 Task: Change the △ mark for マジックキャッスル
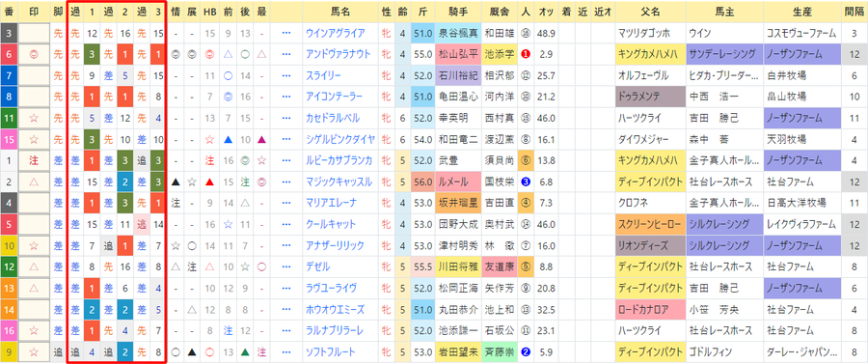click(x=35, y=182)
